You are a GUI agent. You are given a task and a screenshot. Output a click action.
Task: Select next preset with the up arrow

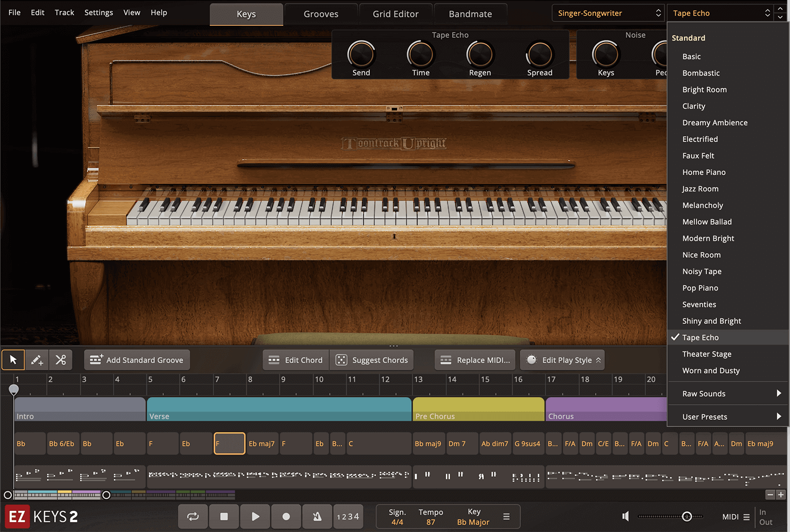pos(781,8)
